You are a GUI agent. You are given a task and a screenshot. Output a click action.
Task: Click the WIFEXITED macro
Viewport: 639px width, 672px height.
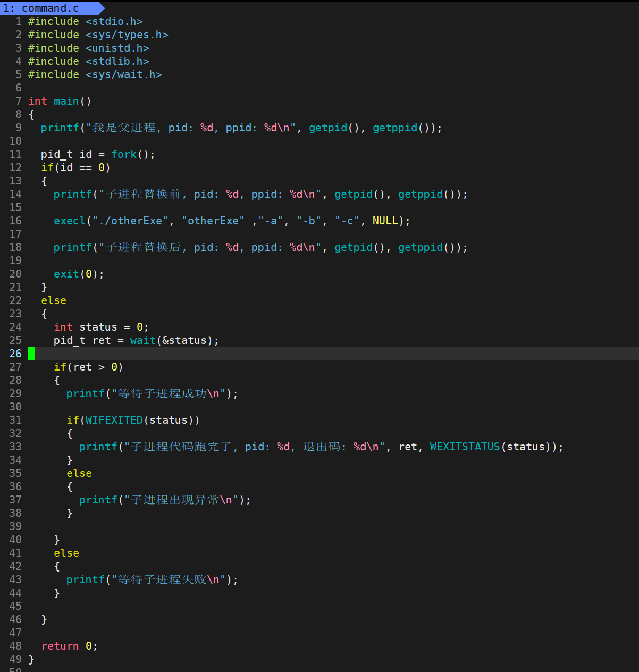(x=114, y=420)
